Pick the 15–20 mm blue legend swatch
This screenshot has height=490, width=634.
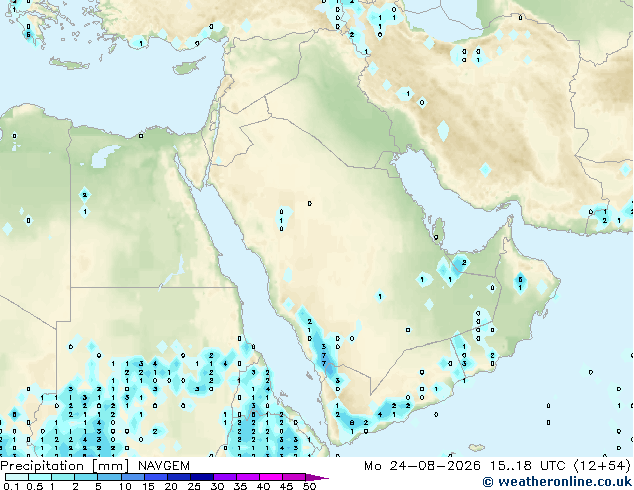click(155, 477)
